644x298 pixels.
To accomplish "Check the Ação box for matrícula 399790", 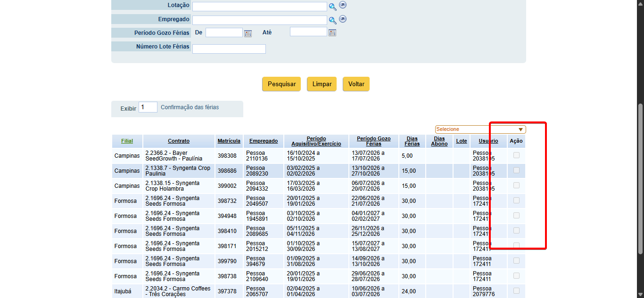I will [516, 261].
